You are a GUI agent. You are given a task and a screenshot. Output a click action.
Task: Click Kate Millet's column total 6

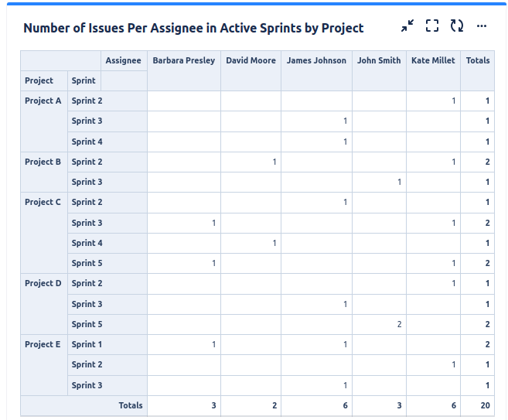pos(454,405)
